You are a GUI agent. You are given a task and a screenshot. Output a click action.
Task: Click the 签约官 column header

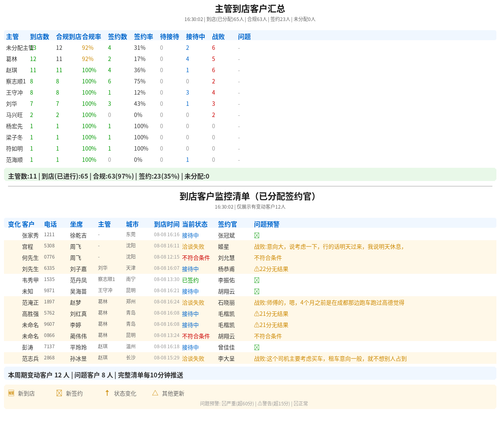(x=227, y=224)
